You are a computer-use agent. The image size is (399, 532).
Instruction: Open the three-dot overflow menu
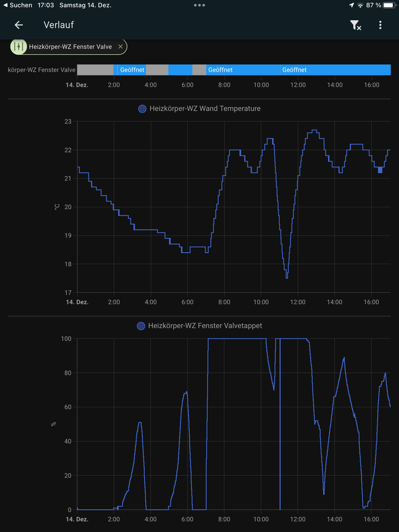380,25
